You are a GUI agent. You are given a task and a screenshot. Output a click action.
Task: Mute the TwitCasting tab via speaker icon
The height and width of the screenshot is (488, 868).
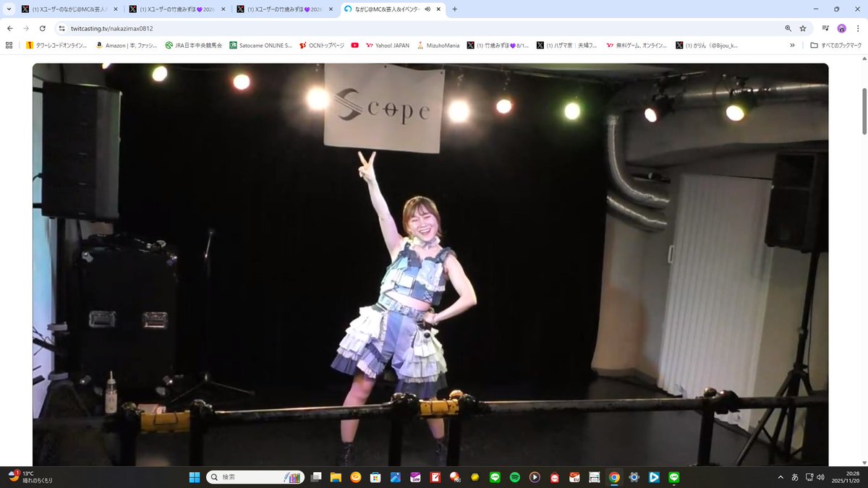tap(428, 9)
